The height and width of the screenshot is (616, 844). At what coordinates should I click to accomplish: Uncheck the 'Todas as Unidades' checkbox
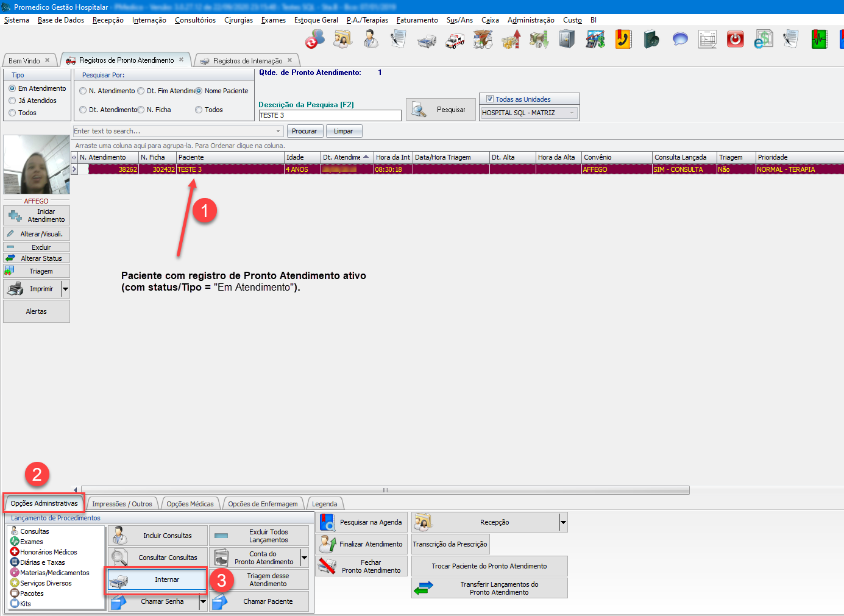[x=490, y=99]
